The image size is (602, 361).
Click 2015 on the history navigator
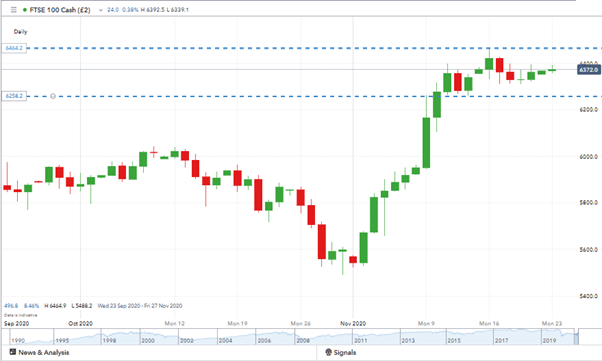pyautogui.click(x=454, y=341)
